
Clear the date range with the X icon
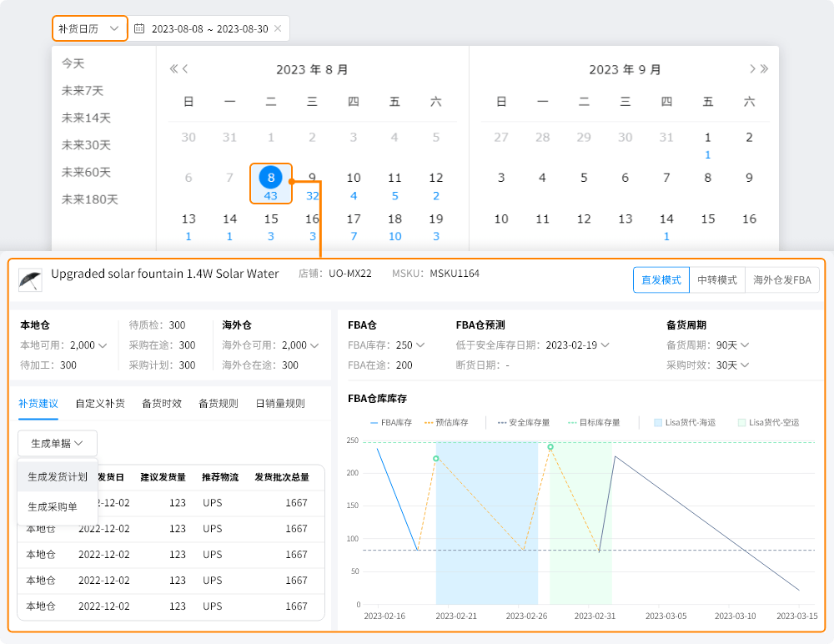click(x=278, y=28)
